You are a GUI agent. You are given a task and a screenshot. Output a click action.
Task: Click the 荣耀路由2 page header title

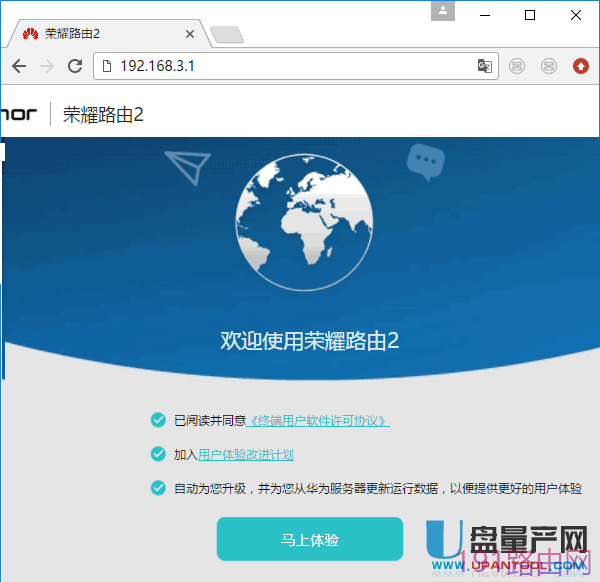[103, 114]
